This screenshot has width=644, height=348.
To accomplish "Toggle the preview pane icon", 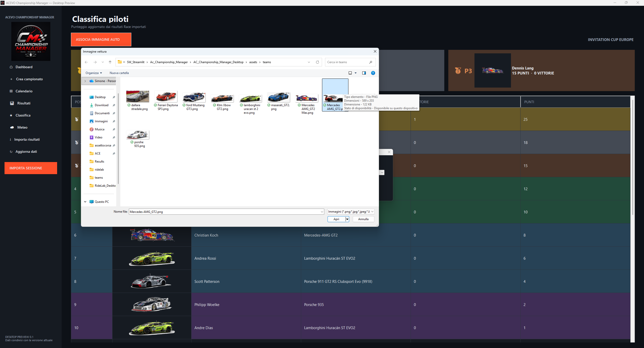I will click(364, 73).
